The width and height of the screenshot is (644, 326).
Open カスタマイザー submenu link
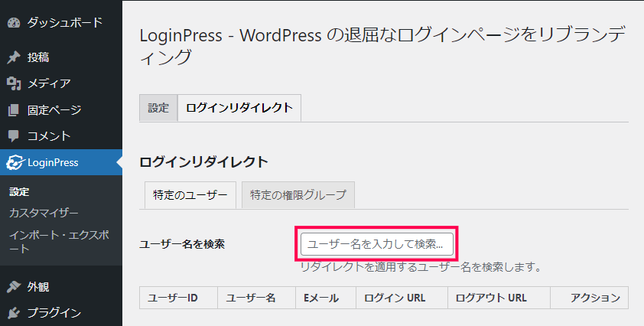pos(44,213)
